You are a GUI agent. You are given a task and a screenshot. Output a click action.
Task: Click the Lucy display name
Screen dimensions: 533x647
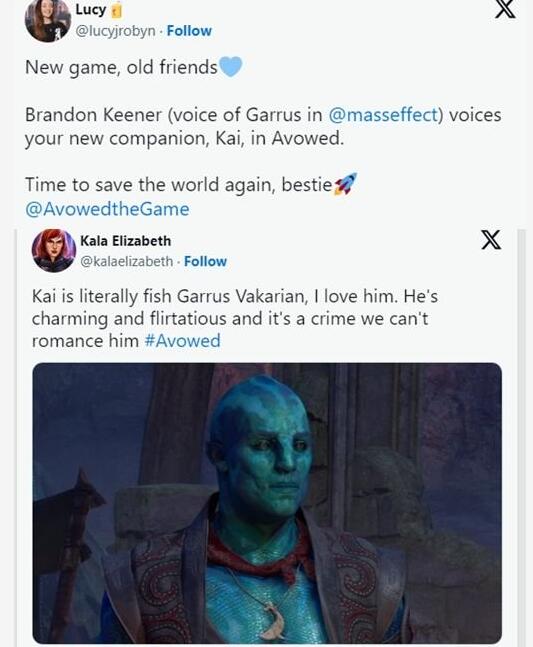pos(91,10)
